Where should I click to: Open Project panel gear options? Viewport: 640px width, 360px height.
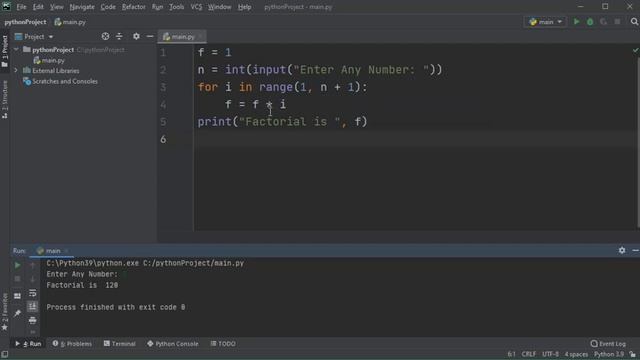[136, 36]
